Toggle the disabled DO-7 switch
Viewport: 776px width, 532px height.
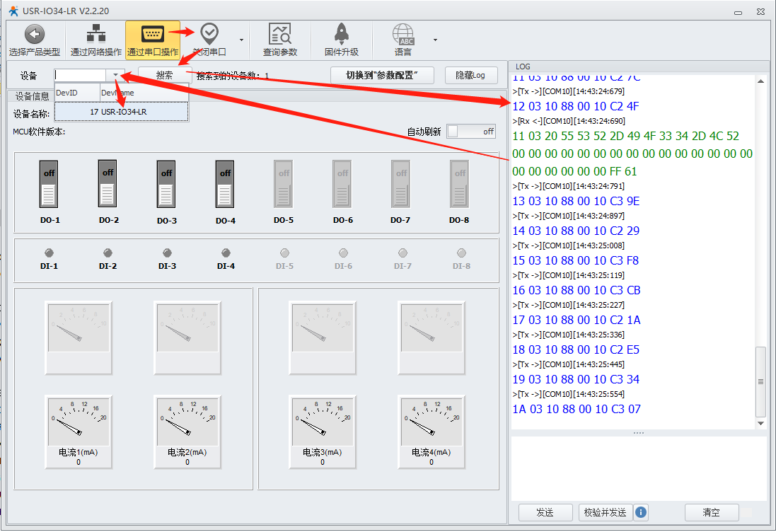pos(401,184)
